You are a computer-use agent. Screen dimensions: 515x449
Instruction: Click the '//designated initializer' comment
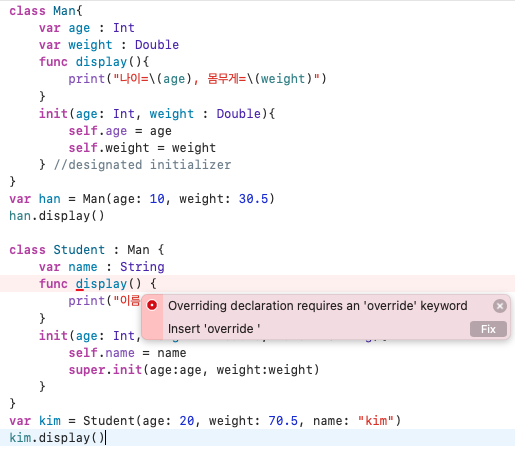(x=142, y=165)
